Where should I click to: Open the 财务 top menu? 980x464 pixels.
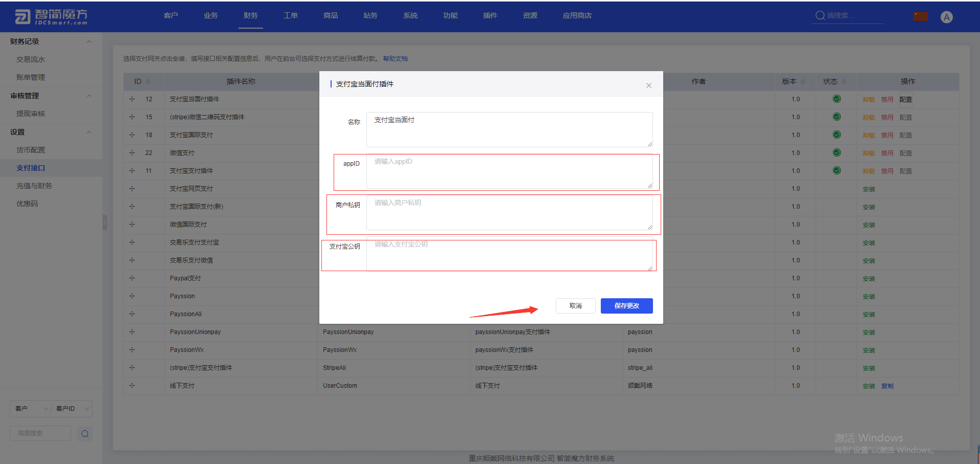[251, 15]
